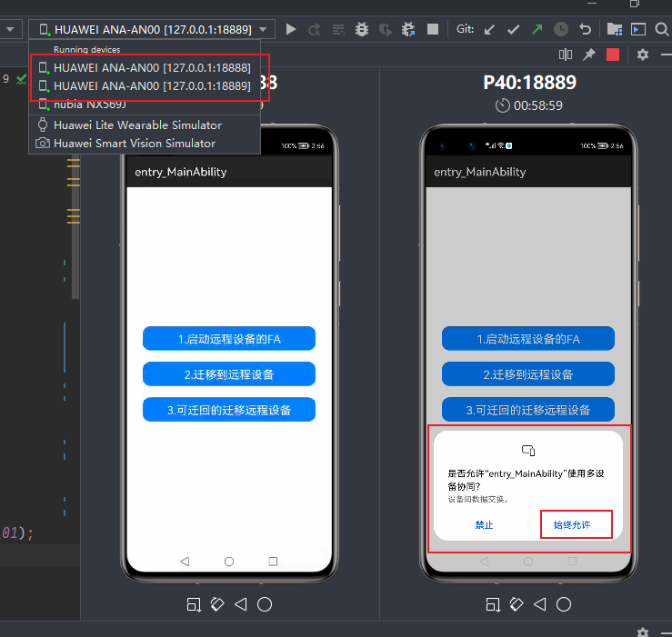Tap 始终允许 in permission dialog
Screen dimensions: 672x637
571,525
